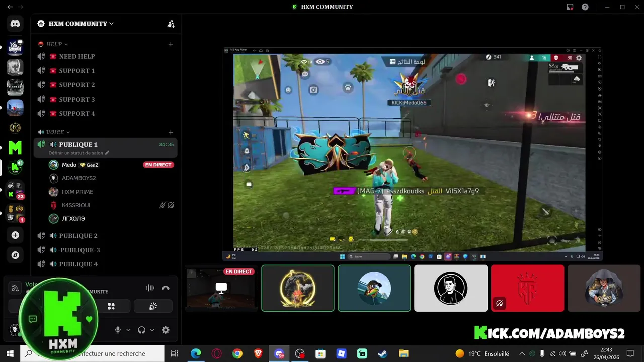The height and width of the screenshot is (362, 644).
Task: Click the back arrow in the title bar
Action: point(10,7)
